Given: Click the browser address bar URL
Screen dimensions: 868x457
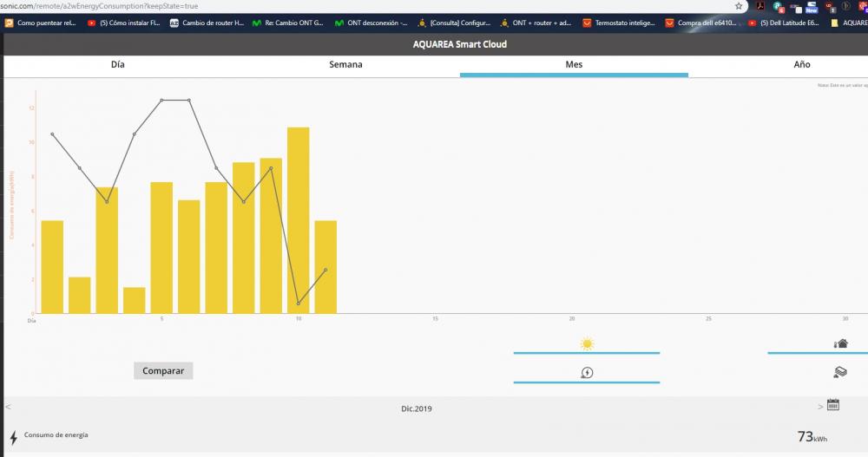Looking at the screenshot, I should point(100,6).
